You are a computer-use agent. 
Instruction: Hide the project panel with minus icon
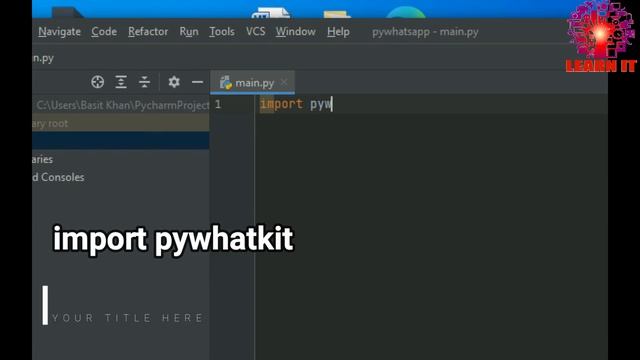click(x=198, y=82)
